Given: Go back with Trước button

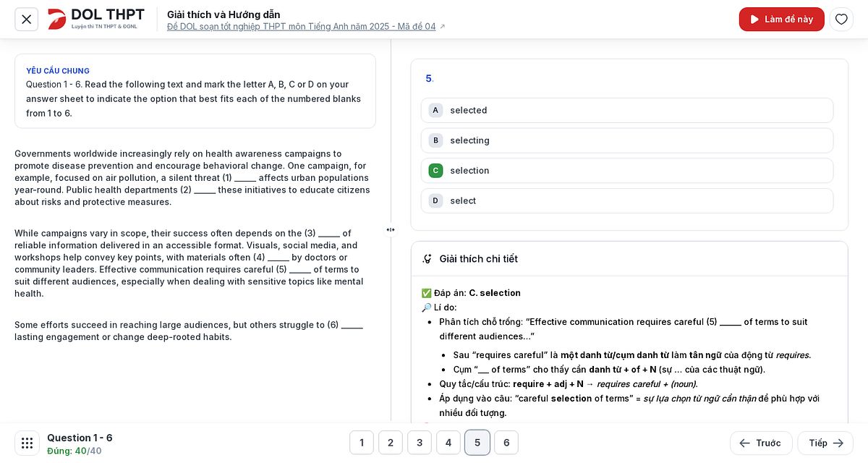Looking at the screenshot, I should (x=761, y=443).
